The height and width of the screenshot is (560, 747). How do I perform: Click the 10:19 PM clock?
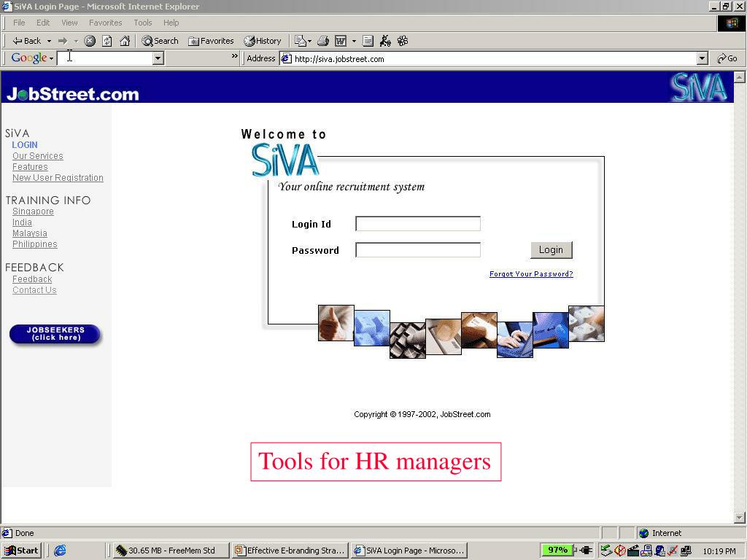tap(719, 551)
